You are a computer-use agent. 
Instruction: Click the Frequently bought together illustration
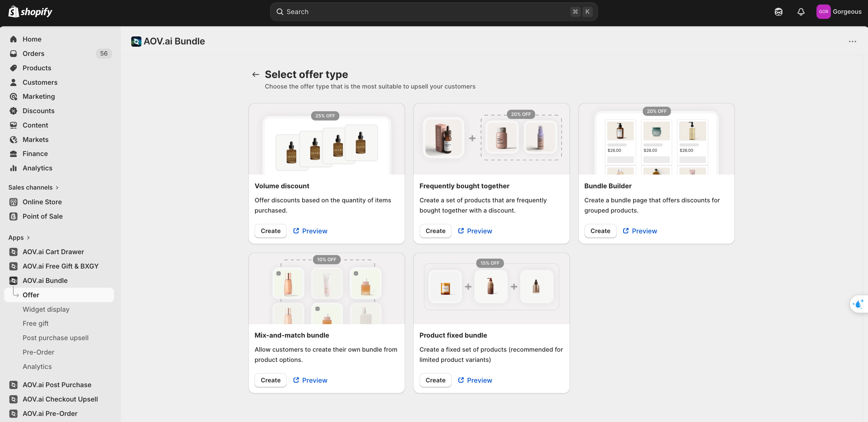coord(491,139)
